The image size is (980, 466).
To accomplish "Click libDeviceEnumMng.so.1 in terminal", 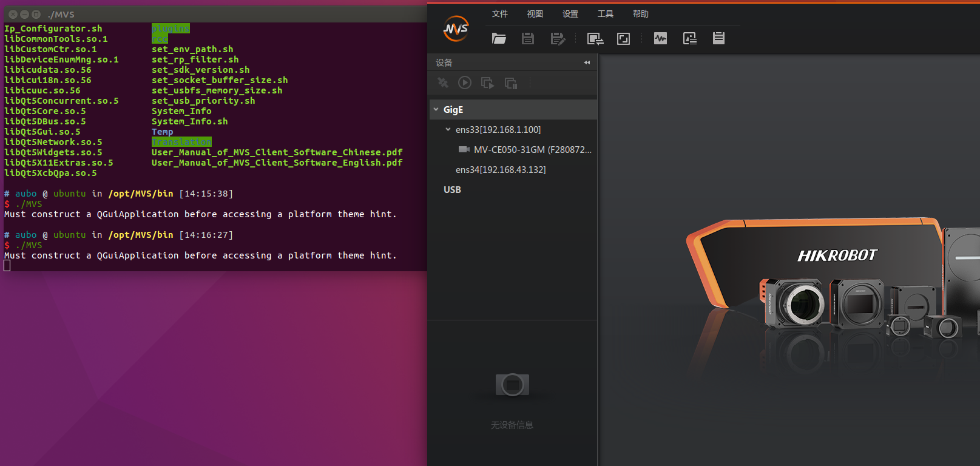I will pos(61,59).
